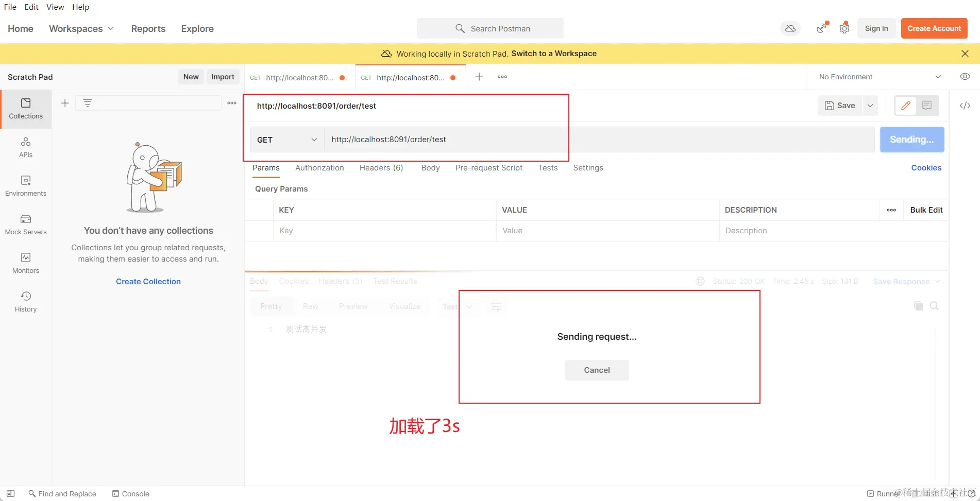
Task: Open the Reports page
Action: (148, 29)
